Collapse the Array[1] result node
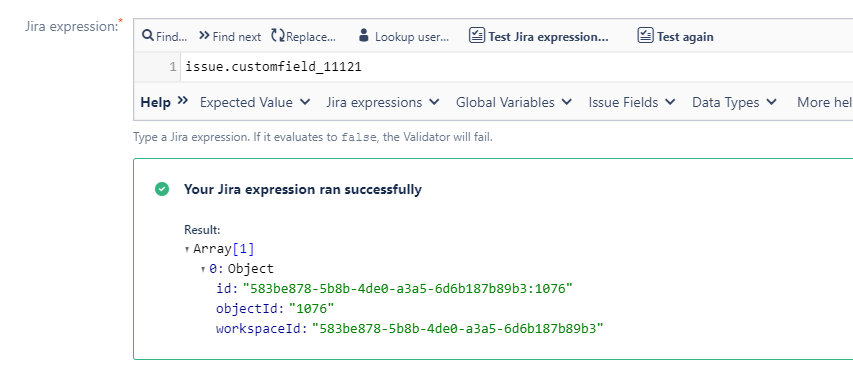853x382 pixels. pos(187,250)
